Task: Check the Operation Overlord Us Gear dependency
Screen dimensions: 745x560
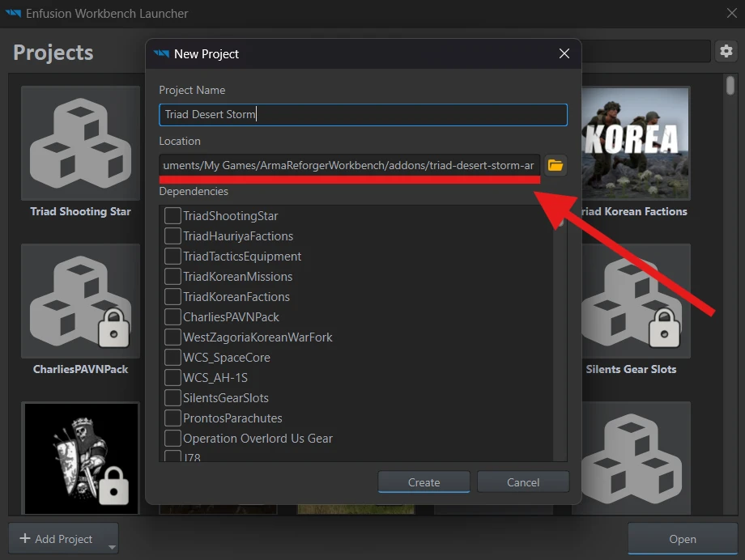Action: [172, 438]
